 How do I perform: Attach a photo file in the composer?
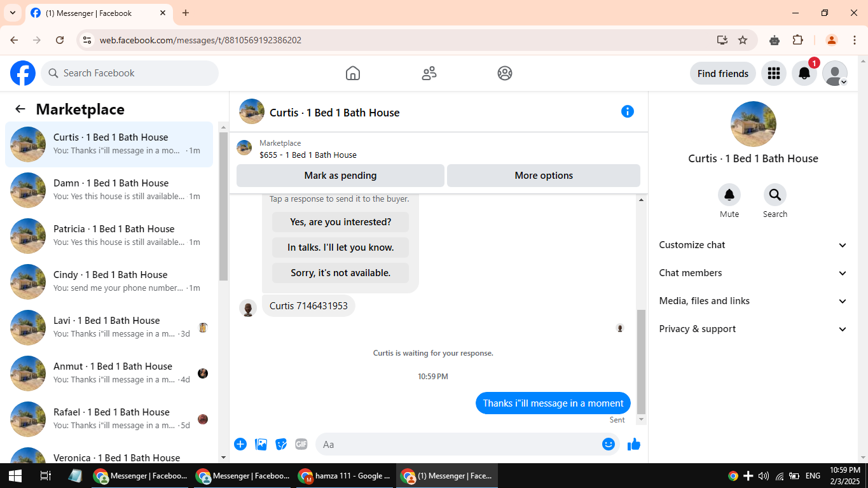(261, 444)
